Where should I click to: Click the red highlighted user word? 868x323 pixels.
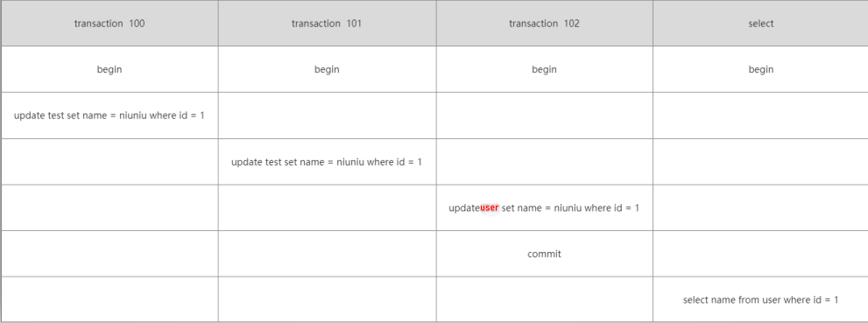pos(490,208)
